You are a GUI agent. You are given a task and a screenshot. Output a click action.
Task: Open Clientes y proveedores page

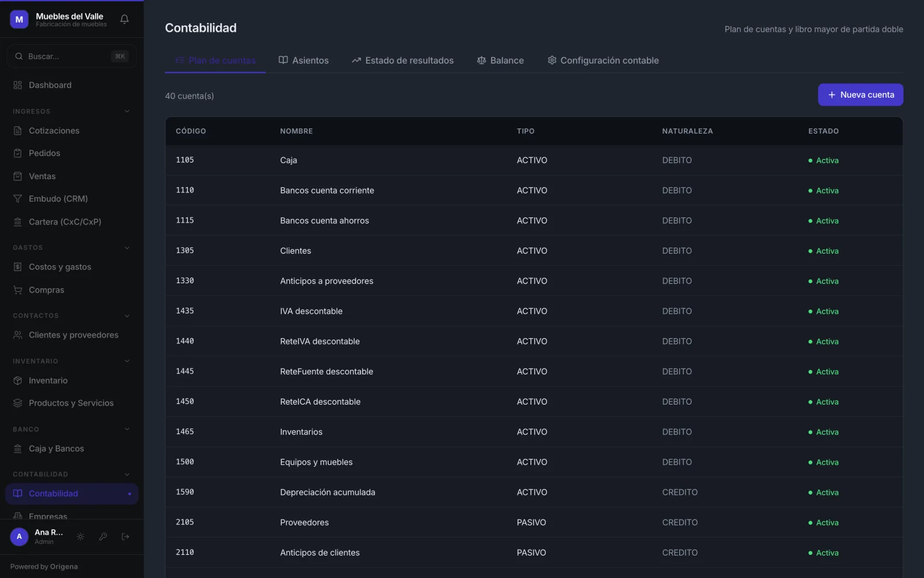(x=72, y=335)
